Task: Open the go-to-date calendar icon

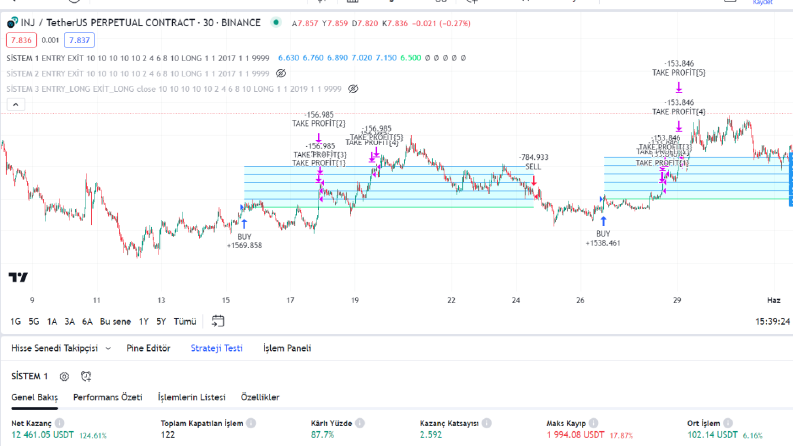Action: pyautogui.click(x=218, y=321)
